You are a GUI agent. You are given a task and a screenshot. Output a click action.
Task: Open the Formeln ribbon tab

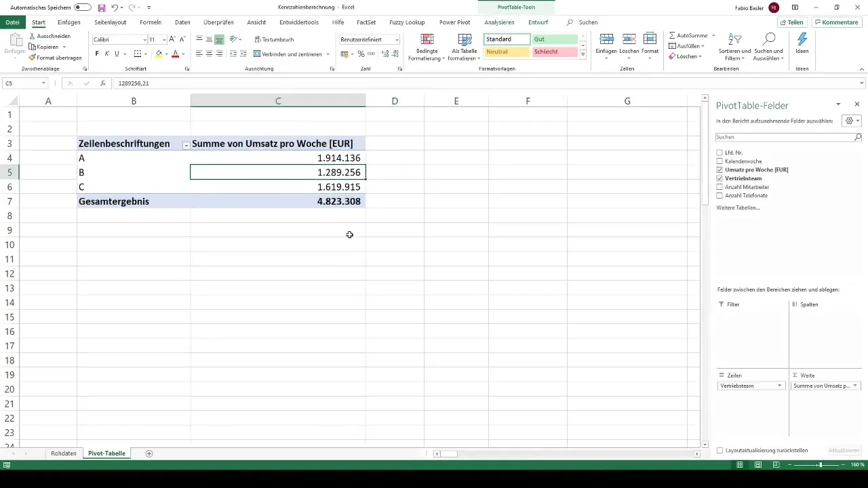pyautogui.click(x=151, y=22)
